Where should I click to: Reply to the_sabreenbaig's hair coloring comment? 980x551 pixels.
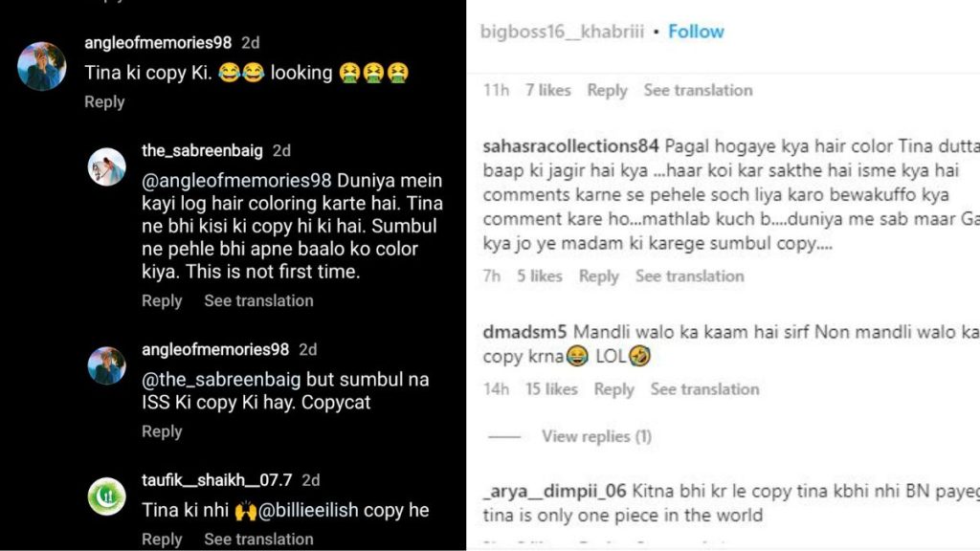[162, 300]
